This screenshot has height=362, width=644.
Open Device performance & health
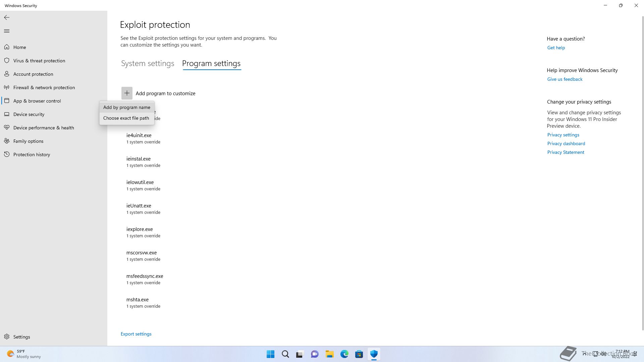pyautogui.click(x=44, y=128)
